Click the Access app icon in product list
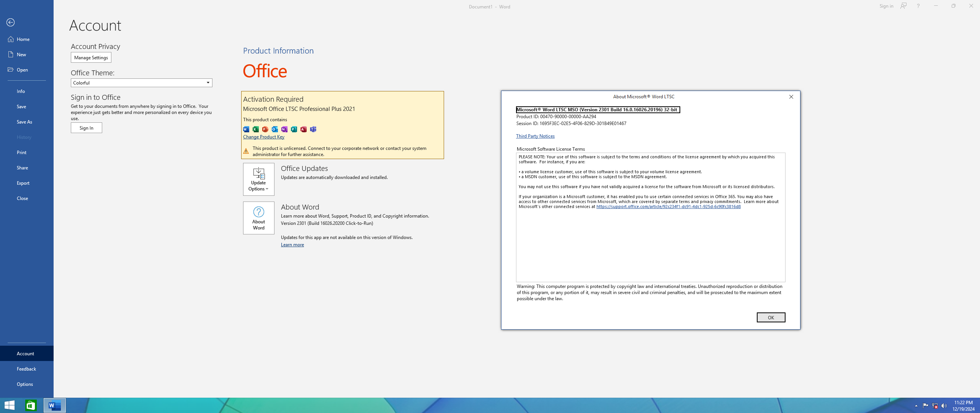This screenshot has height=413, width=980. pos(304,129)
